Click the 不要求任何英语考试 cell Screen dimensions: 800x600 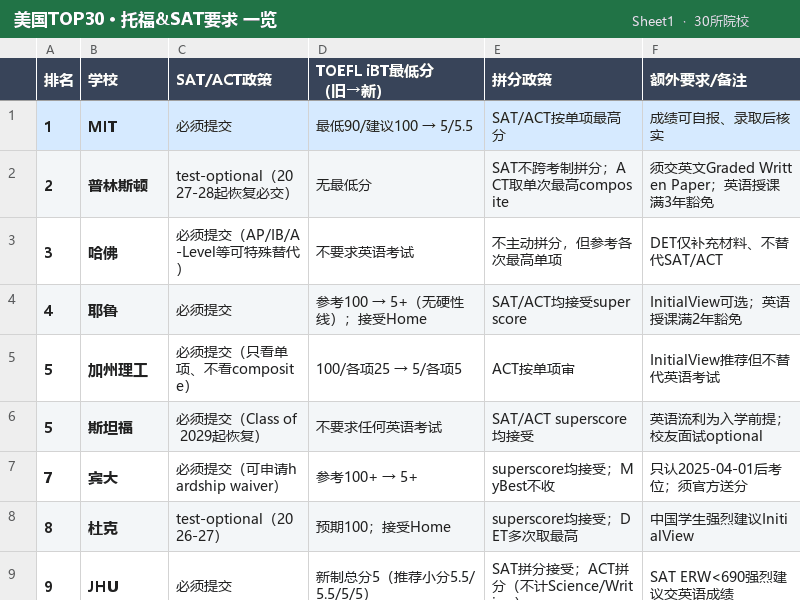coord(396,427)
